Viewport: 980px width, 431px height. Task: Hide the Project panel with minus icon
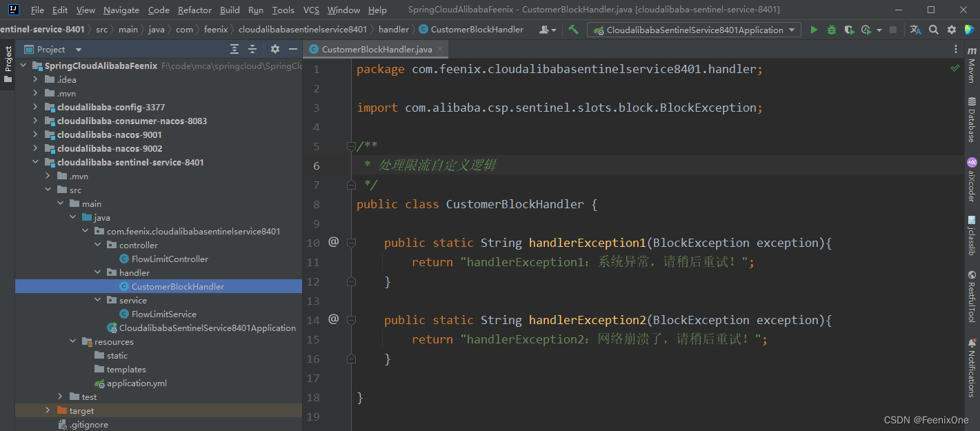click(x=293, y=49)
